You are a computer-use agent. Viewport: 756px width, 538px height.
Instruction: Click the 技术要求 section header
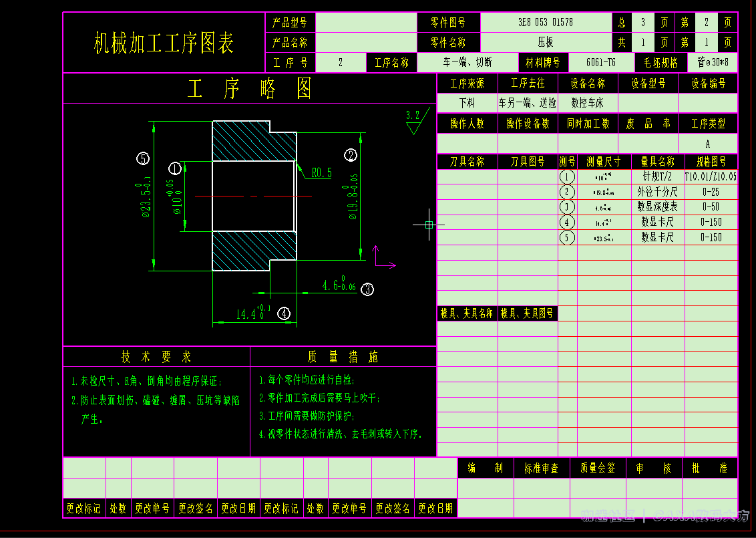click(x=156, y=357)
